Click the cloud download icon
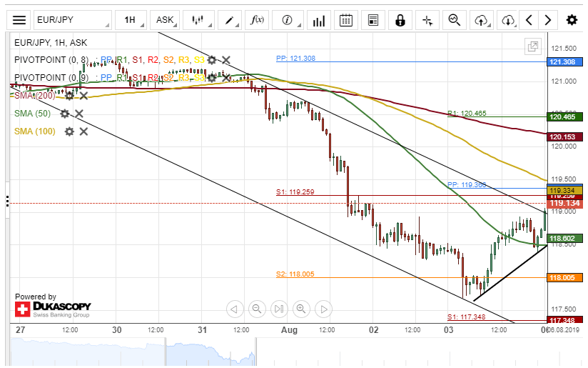 tap(508, 20)
